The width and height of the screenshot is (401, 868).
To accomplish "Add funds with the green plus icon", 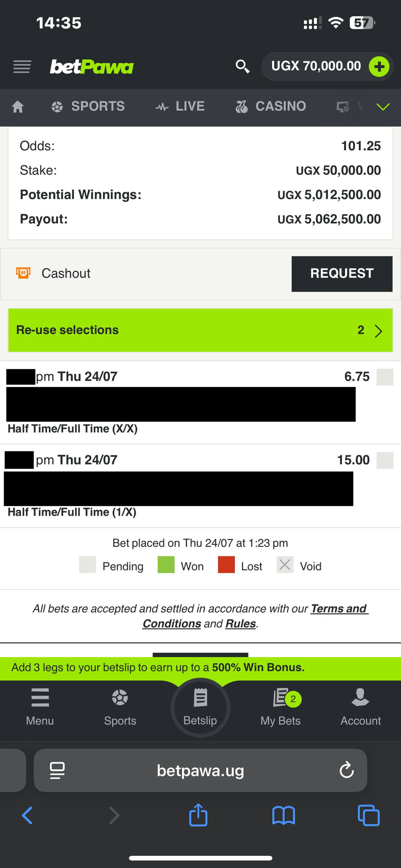I will click(x=379, y=66).
